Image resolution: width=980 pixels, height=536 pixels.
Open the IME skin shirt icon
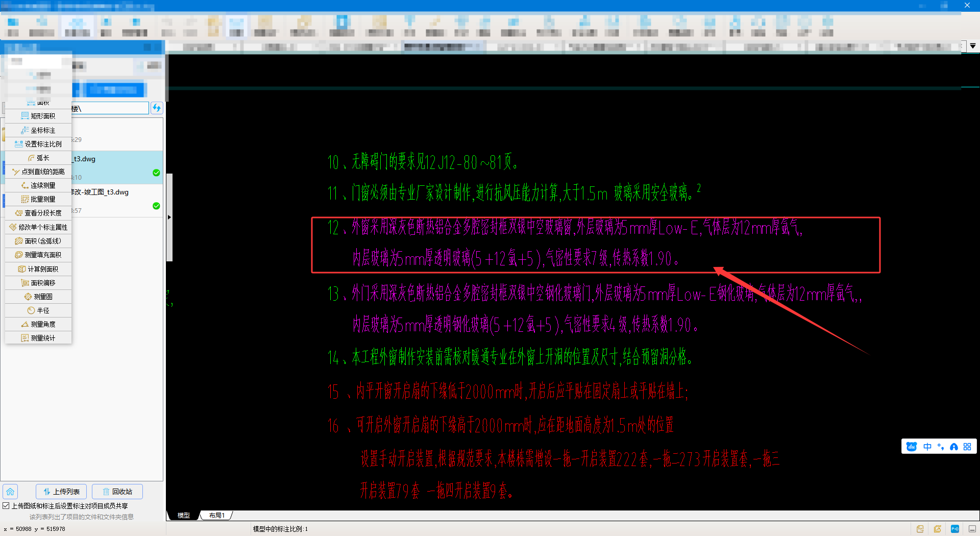point(954,447)
